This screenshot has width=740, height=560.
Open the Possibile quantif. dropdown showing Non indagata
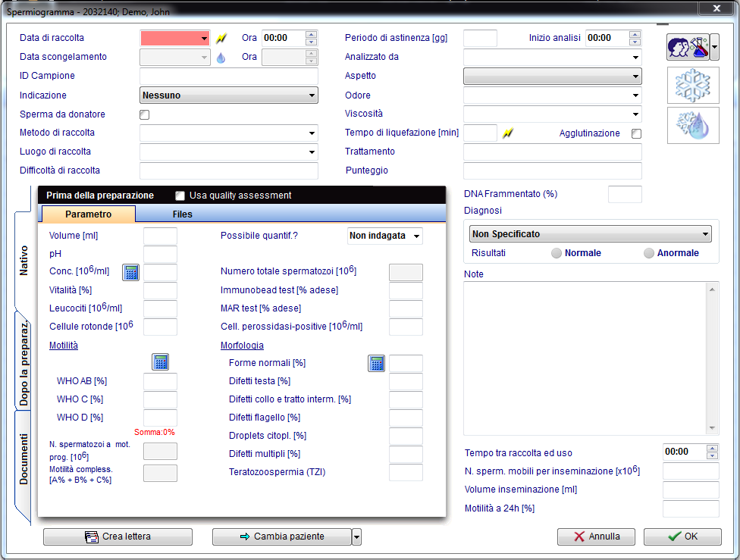click(x=385, y=236)
